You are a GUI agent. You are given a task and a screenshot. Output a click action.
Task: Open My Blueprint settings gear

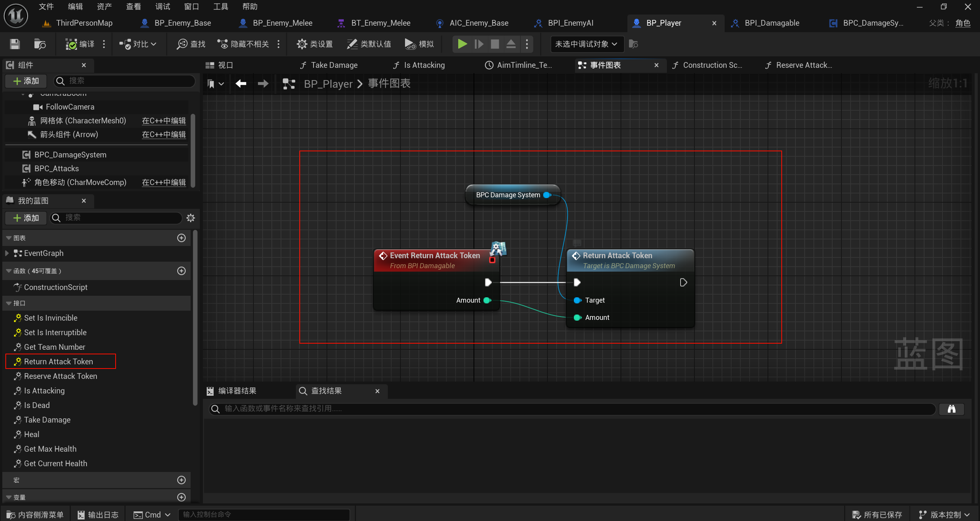point(191,218)
